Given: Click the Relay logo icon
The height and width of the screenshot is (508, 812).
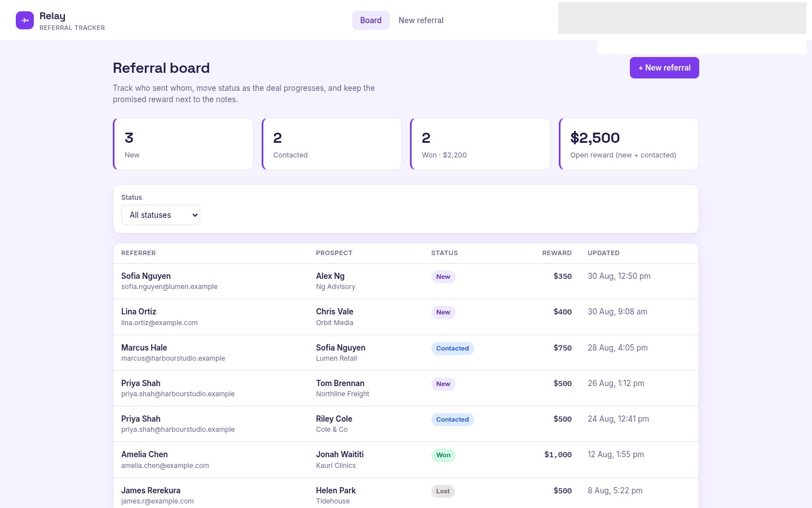Looking at the screenshot, I should click(x=25, y=20).
